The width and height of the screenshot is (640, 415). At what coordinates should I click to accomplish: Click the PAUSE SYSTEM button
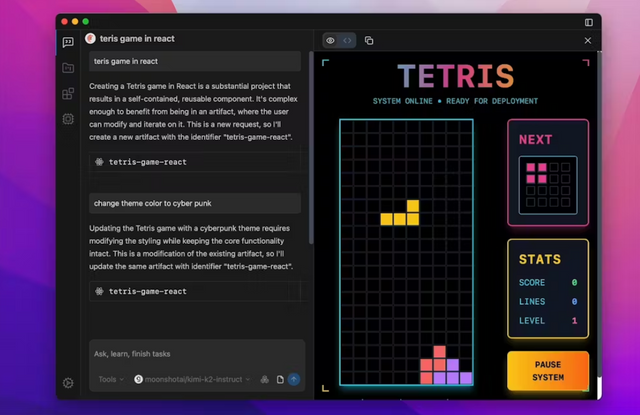pos(548,371)
